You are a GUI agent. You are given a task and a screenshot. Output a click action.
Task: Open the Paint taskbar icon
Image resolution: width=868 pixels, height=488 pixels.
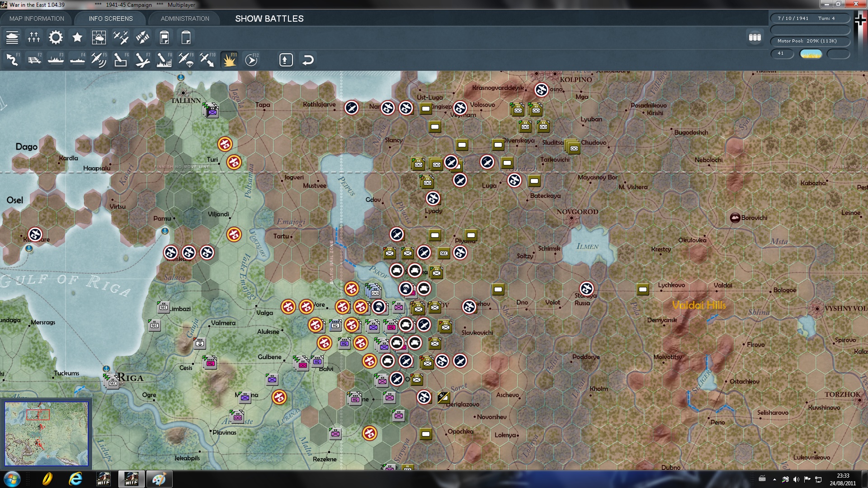pos(159,479)
